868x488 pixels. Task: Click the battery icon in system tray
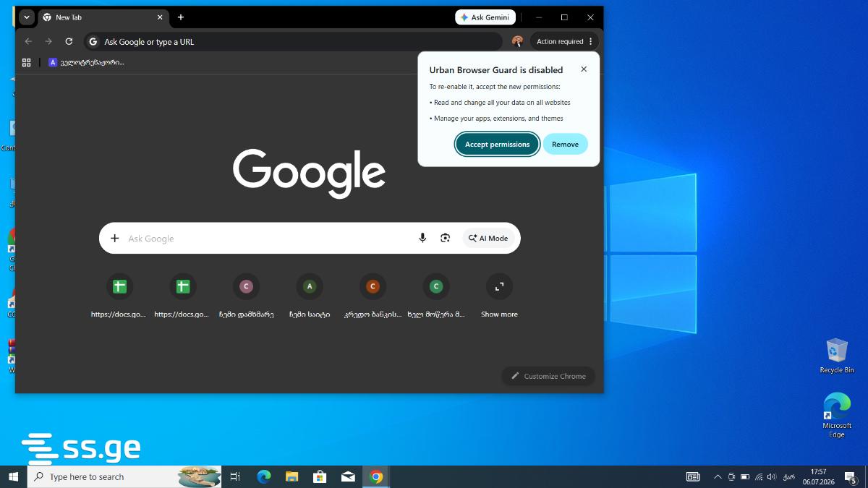pos(745,476)
